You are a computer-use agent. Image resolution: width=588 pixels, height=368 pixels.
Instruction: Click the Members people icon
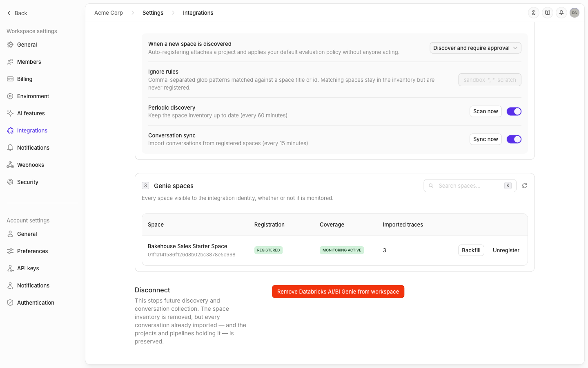point(10,62)
